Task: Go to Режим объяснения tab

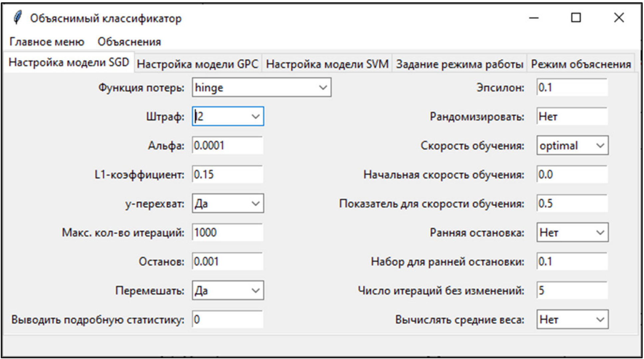Action: tap(580, 64)
